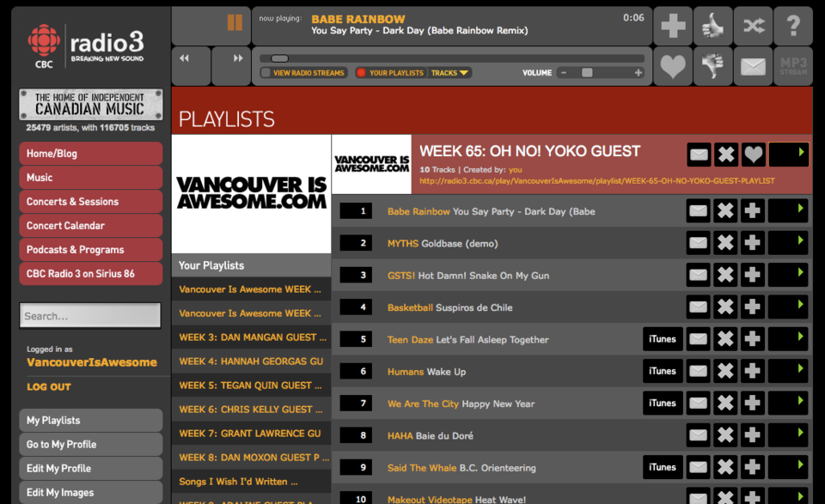The image size is (825, 504).
Task: Add the Said The Whale track
Action: tap(753, 467)
